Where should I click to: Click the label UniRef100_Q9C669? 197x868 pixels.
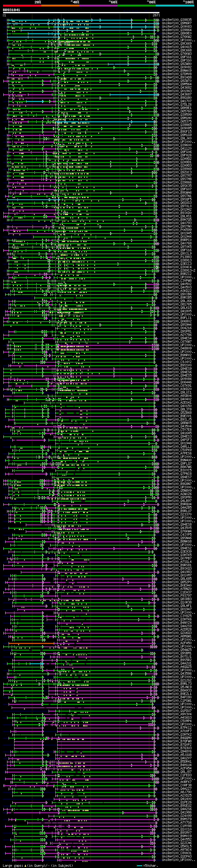[x=176, y=43]
